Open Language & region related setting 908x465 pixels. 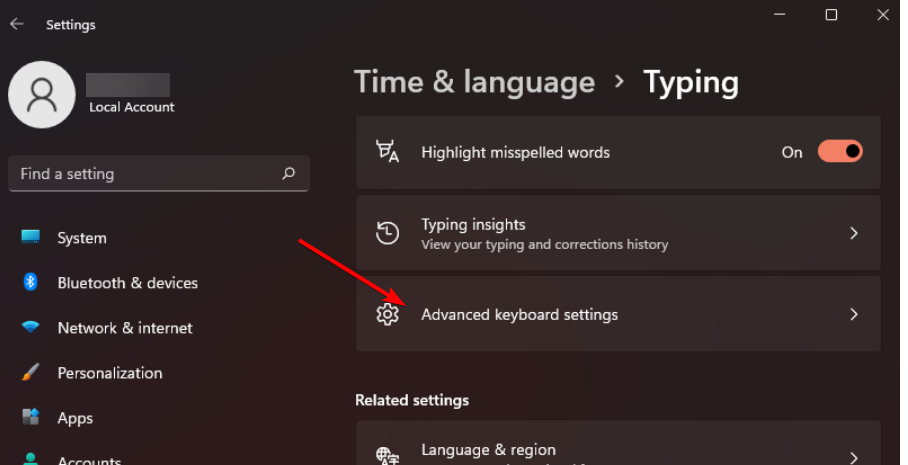pyautogui.click(x=488, y=450)
